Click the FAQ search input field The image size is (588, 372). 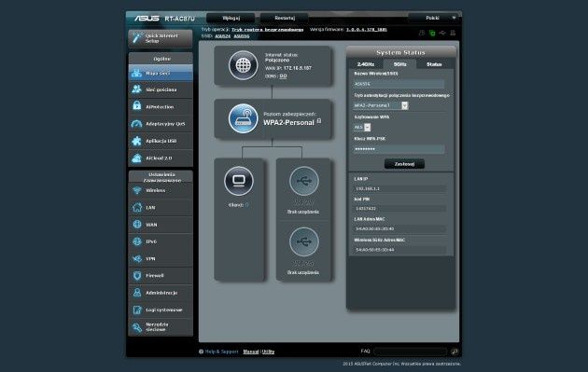coord(411,351)
